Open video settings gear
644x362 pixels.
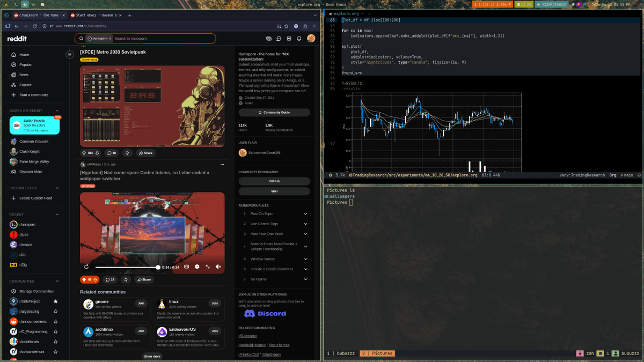(197, 267)
